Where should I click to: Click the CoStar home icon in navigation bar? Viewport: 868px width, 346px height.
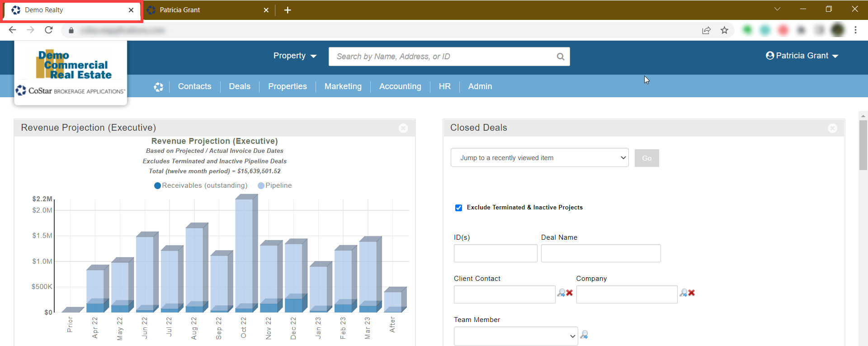[x=158, y=87]
